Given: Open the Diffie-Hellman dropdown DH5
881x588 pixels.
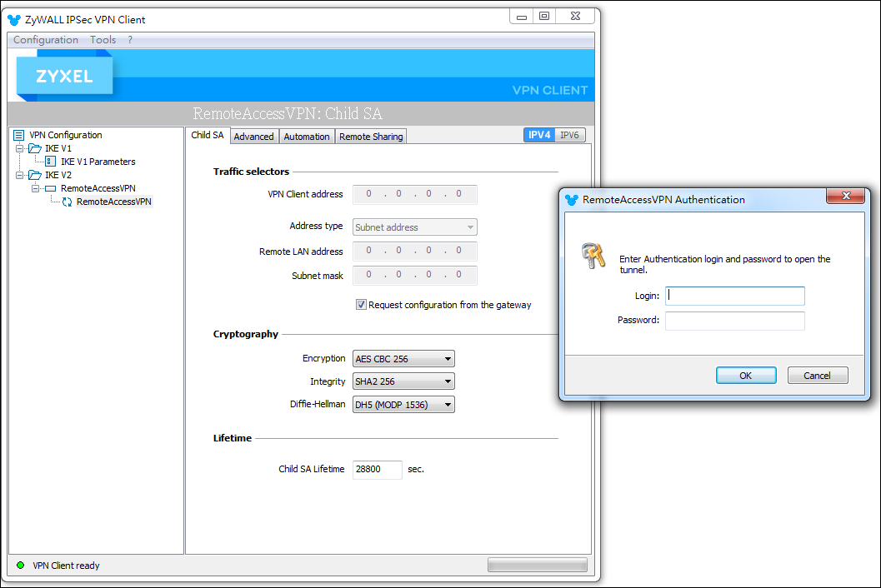Looking at the screenshot, I should pyautogui.click(x=403, y=405).
